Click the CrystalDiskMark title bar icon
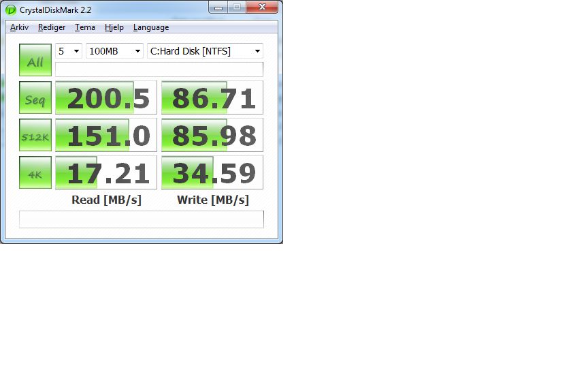Screen dimensions: 588x368 (x=11, y=10)
